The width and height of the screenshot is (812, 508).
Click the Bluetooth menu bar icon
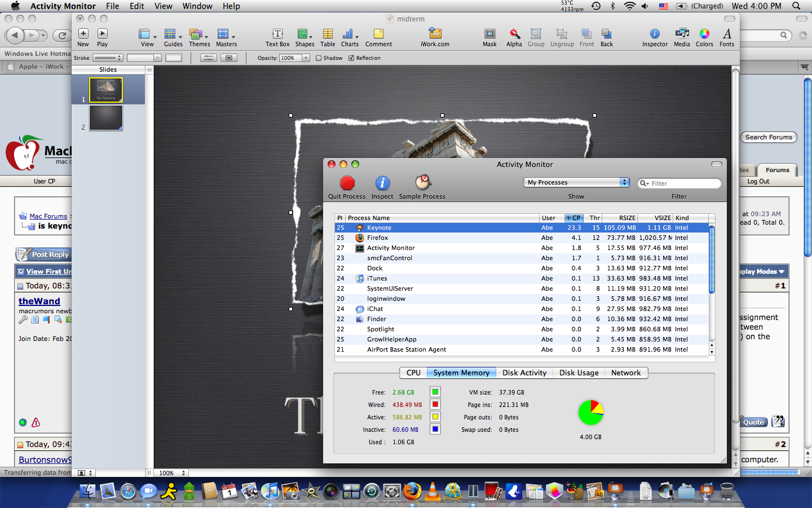tap(612, 6)
